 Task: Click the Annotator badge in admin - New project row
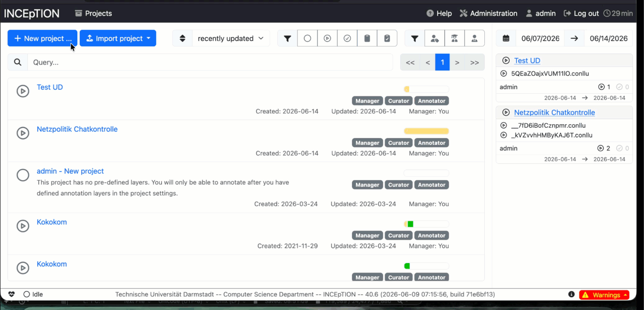coord(432,185)
